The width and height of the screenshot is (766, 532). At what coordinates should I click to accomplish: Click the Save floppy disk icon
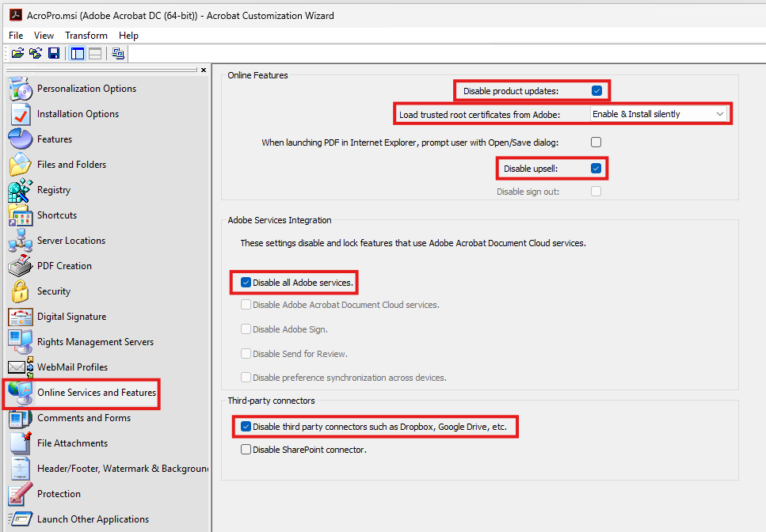click(54, 53)
